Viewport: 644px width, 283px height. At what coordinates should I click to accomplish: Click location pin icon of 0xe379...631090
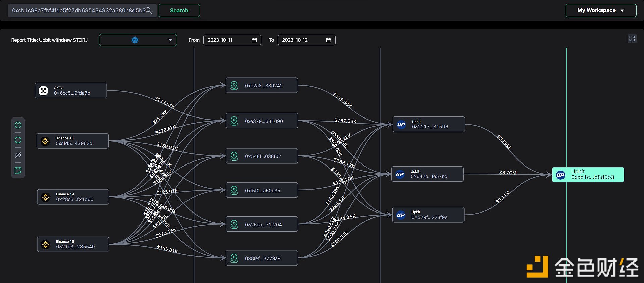point(234,121)
